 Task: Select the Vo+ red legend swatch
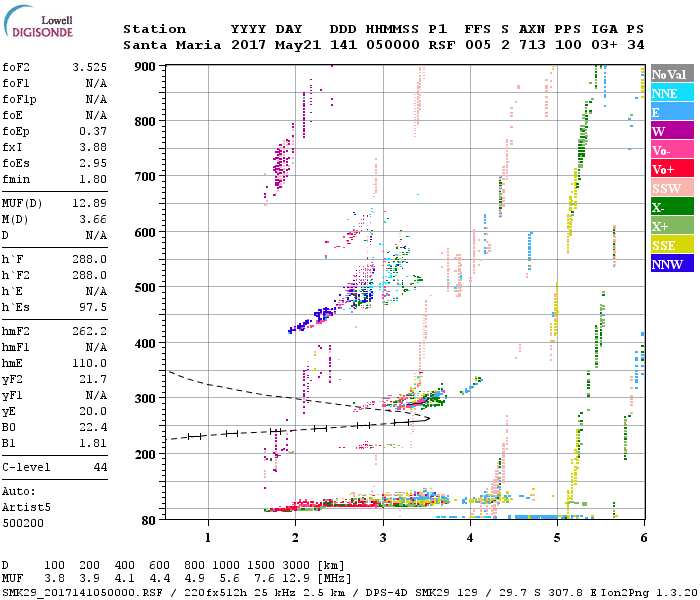pos(672,169)
